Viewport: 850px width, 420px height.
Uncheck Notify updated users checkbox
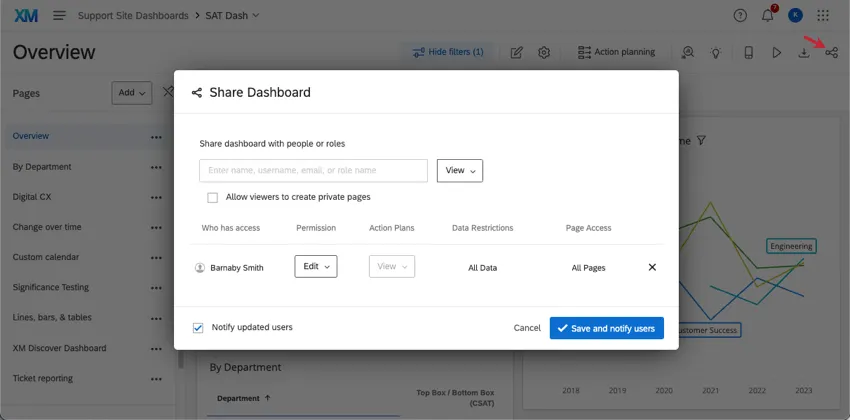[198, 327]
